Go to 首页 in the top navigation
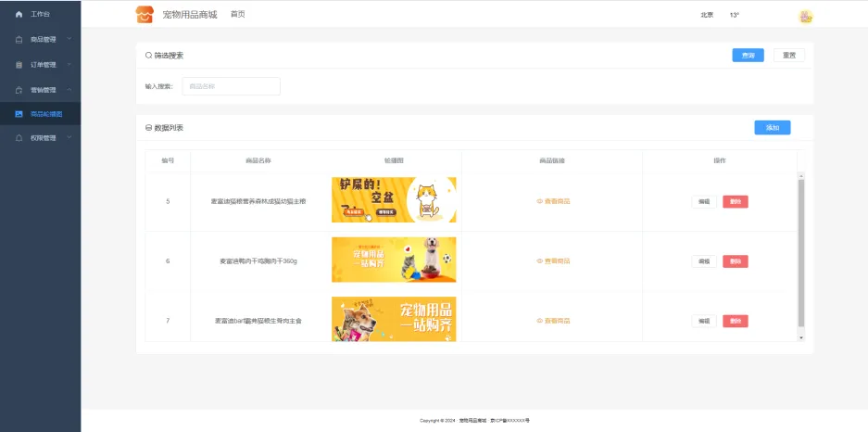Viewport: 868px width, 432px height. pyautogui.click(x=237, y=14)
